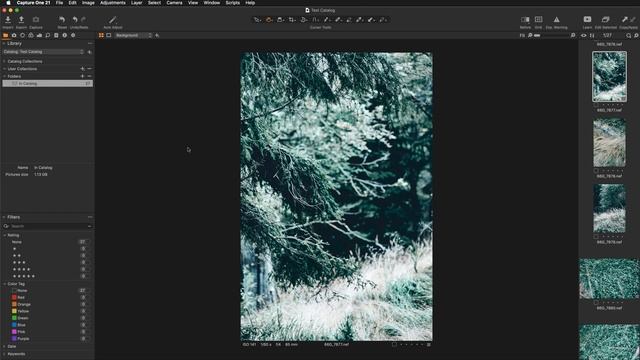Open the File menu
This screenshot has height=360, width=640.
coord(59,3)
